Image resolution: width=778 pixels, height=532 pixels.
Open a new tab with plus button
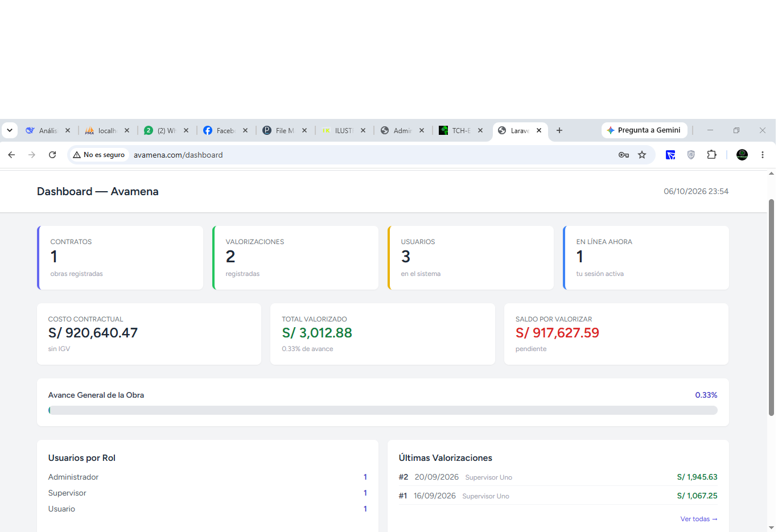coord(559,130)
